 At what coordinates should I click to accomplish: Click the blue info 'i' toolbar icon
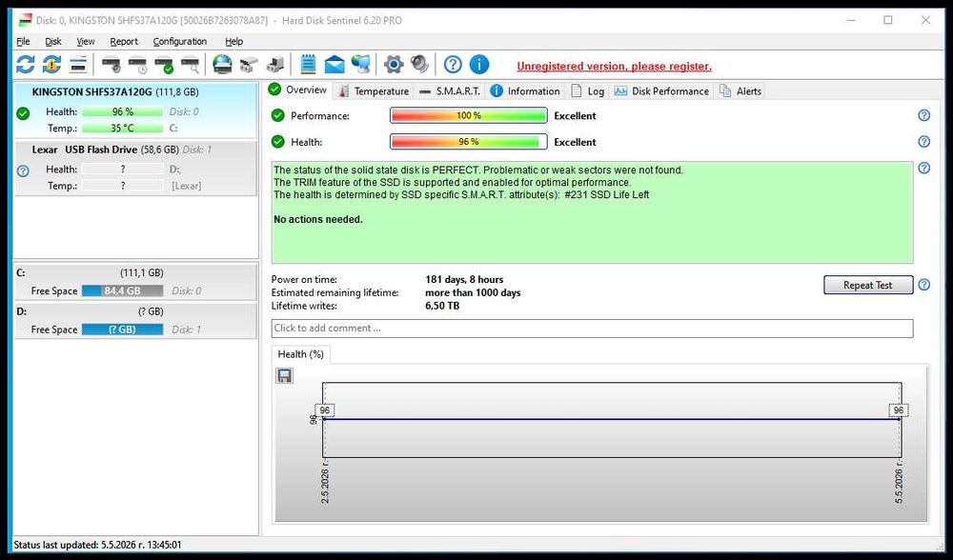(479, 64)
